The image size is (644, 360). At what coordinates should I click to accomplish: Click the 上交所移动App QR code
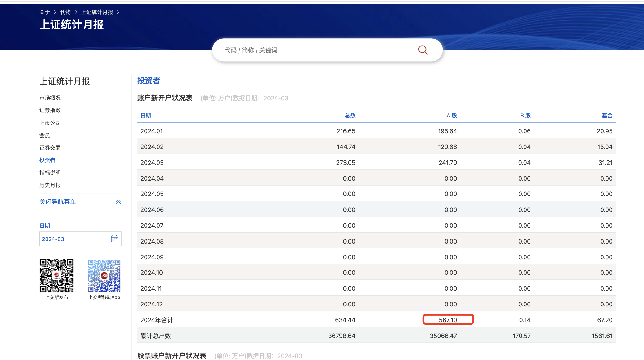click(x=104, y=275)
